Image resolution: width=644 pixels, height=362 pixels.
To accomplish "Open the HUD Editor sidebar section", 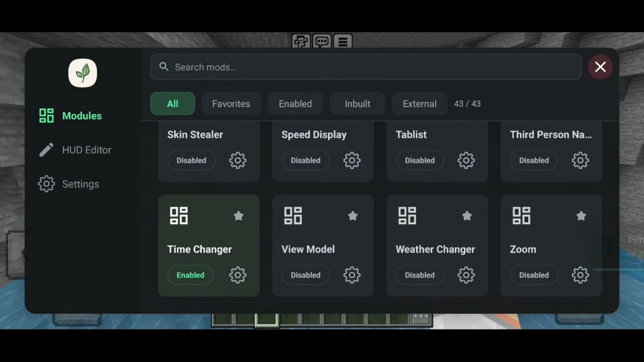I will tap(75, 150).
